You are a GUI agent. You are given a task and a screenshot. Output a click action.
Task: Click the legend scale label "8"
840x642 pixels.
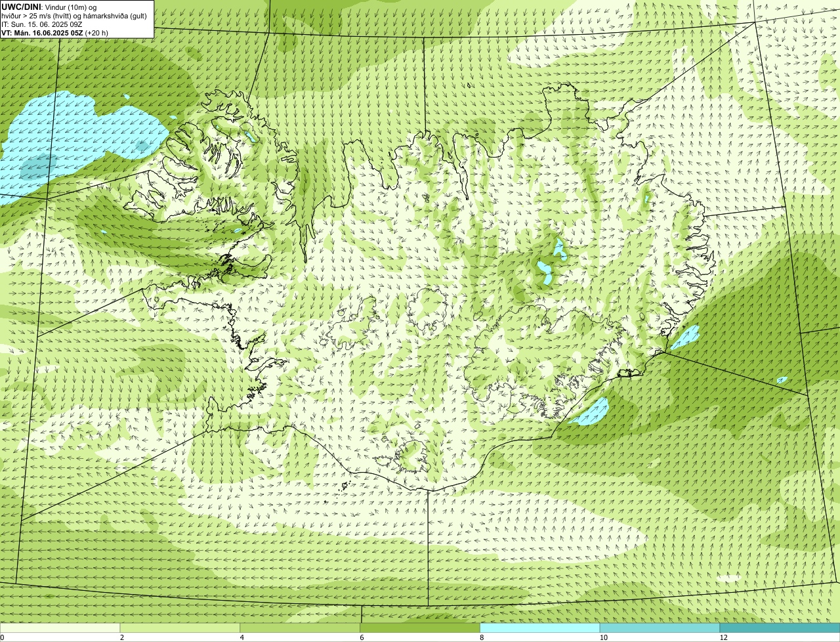pos(482,637)
